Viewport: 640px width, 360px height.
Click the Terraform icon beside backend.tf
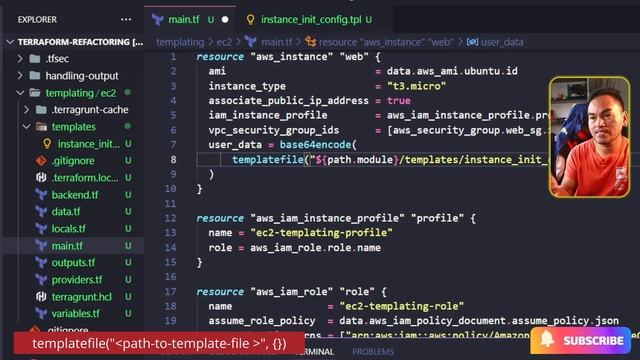[41, 195]
